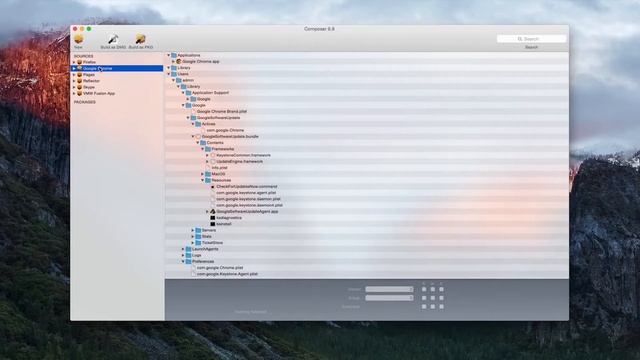
Task: Toggle Group read permission checkbox
Action: tap(424, 298)
